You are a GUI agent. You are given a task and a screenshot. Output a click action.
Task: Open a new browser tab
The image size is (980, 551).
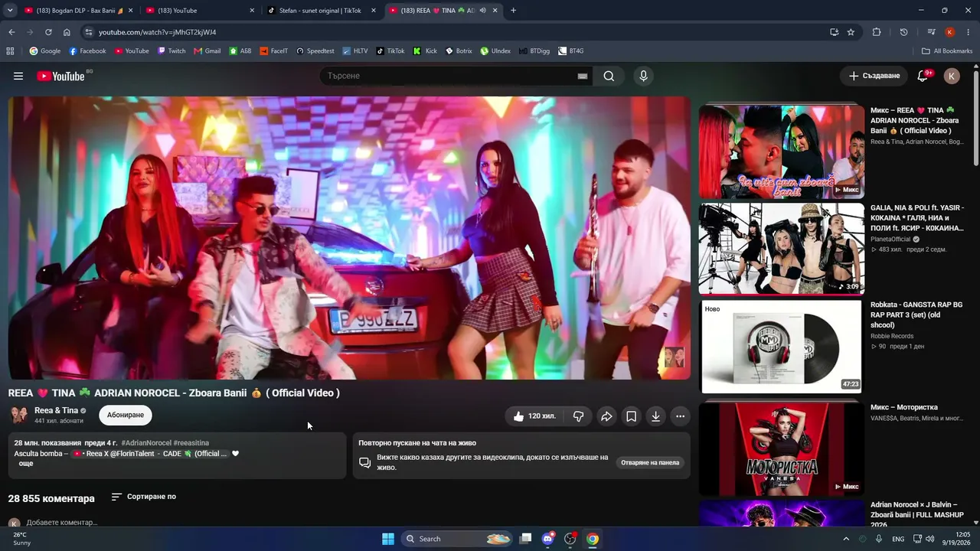coord(513,11)
